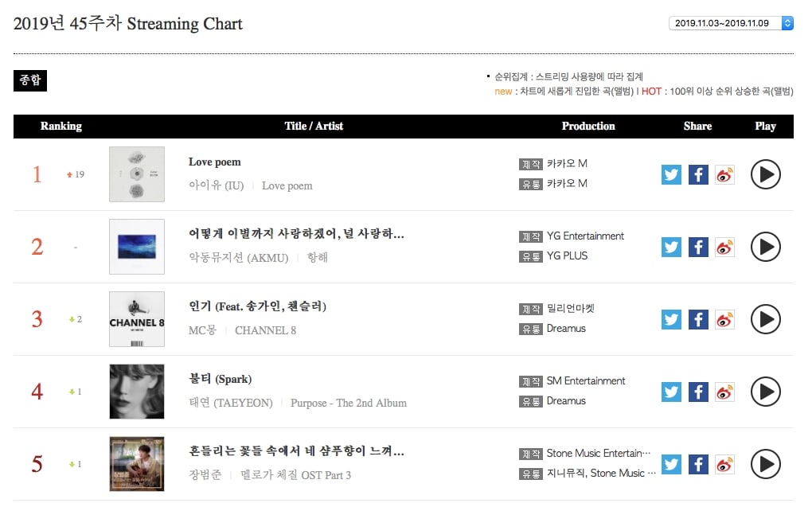Open the chart week date dropdown
Image resolution: width=812 pixels, height=507 pixels.
click(732, 23)
